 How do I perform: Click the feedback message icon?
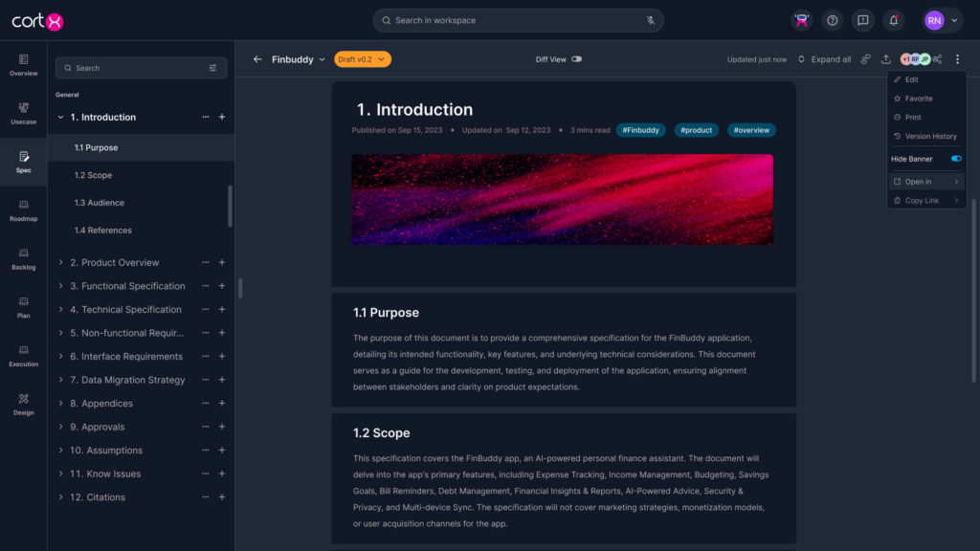tap(863, 20)
